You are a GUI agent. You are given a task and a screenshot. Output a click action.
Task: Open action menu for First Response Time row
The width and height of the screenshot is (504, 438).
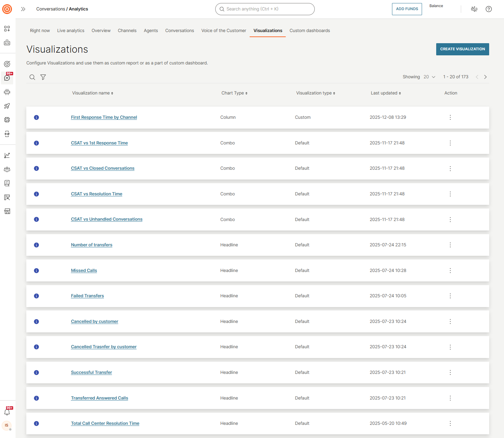tap(450, 117)
